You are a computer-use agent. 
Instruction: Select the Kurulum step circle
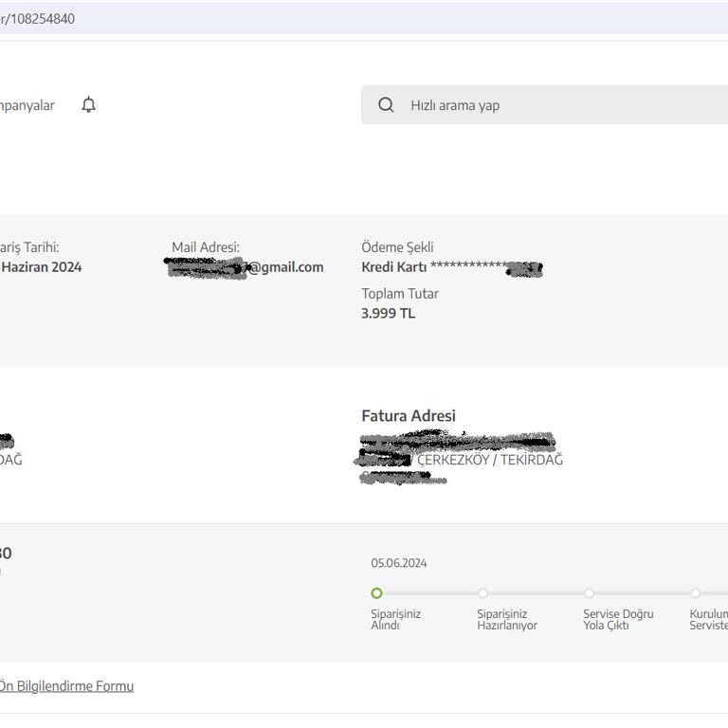click(x=695, y=593)
